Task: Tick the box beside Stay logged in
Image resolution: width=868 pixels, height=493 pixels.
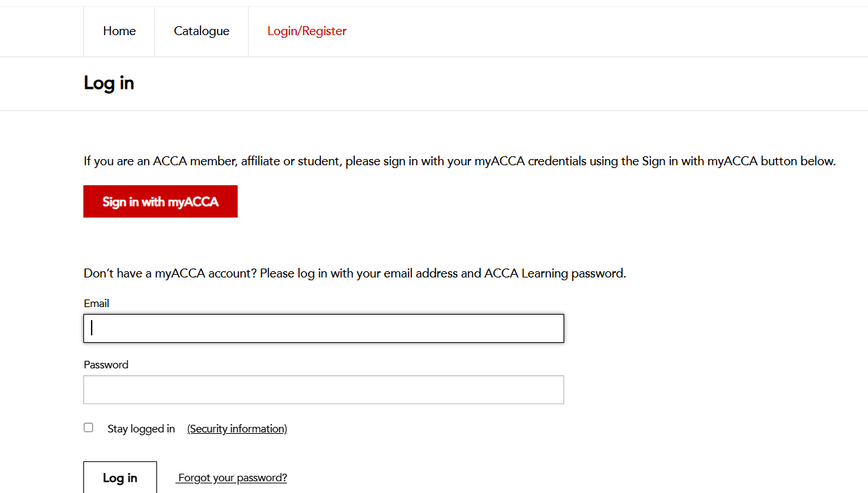Action: (x=88, y=428)
